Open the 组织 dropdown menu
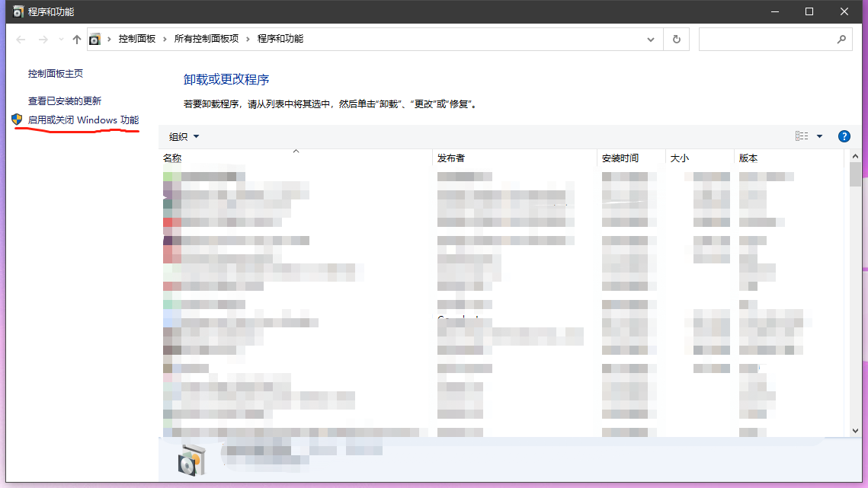Image resolution: width=868 pixels, height=488 pixels. click(182, 136)
